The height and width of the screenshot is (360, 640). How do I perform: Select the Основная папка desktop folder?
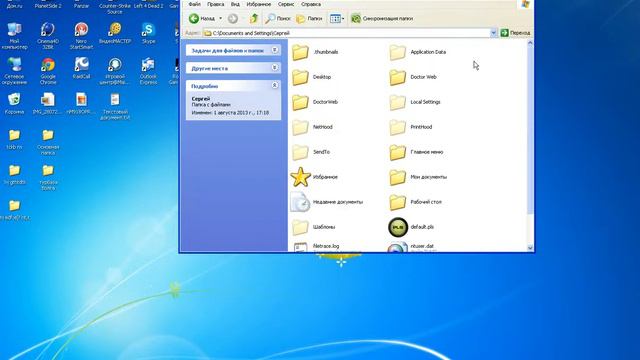pyautogui.click(x=48, y=142)
